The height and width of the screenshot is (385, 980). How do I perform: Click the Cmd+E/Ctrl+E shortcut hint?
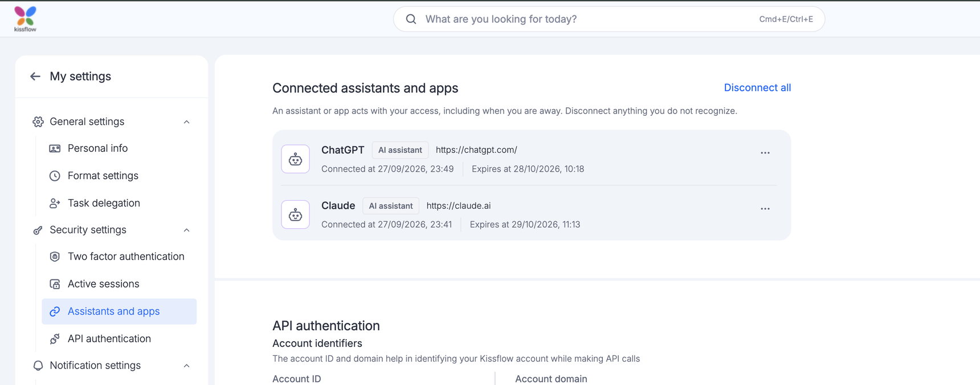[786, 19]
